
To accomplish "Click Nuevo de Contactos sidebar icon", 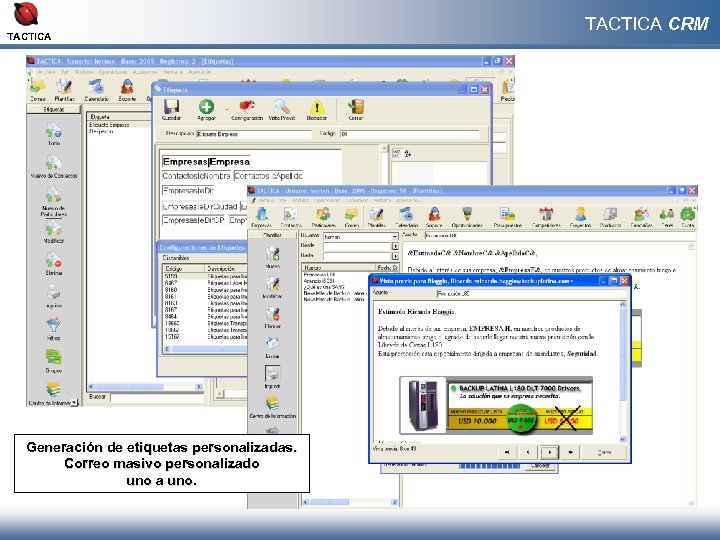I will click(54, 163).
